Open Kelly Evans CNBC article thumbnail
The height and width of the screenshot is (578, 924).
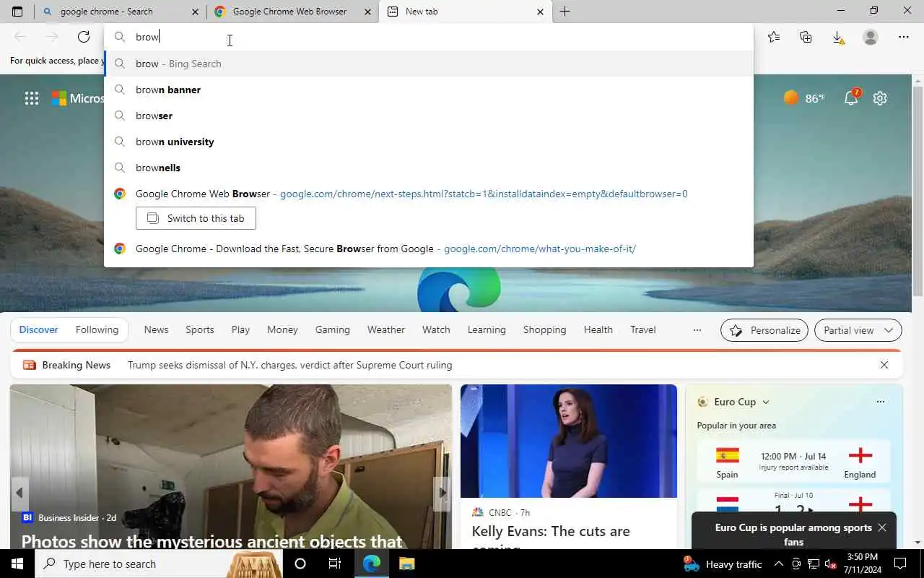pyautogui.click(x=569, y=441)
